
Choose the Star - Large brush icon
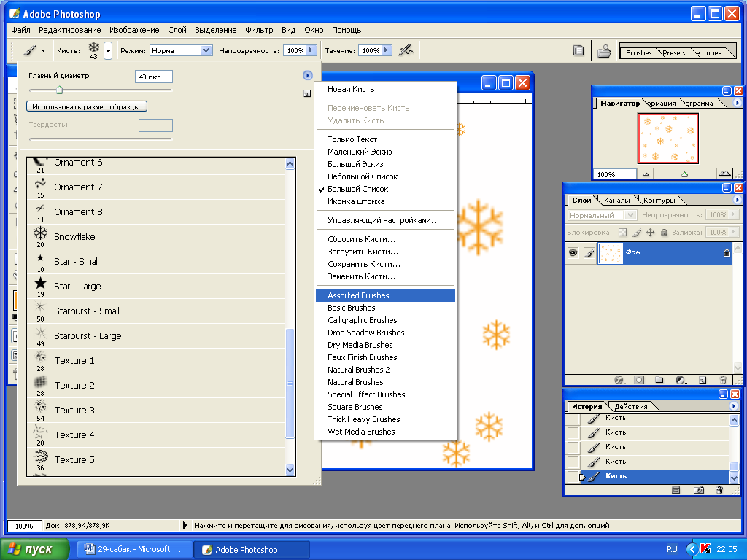coord(41,284)
